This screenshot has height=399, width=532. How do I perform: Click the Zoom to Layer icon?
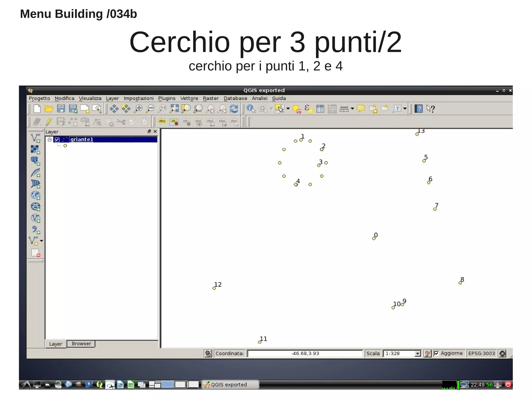(198, 109)
